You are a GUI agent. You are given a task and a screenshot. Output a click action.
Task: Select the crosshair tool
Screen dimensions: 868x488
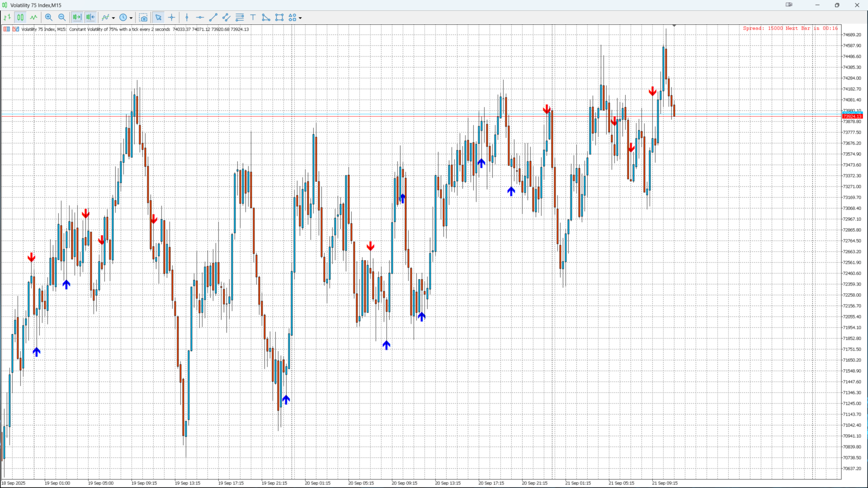172,18
